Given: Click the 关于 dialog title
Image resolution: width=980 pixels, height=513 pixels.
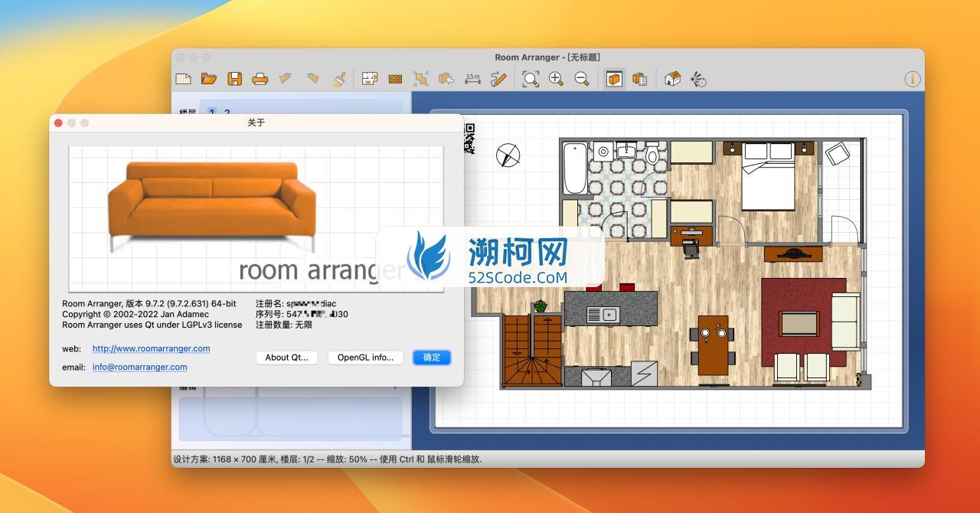Looking at the screenshot, I should (x=256, y=123).
